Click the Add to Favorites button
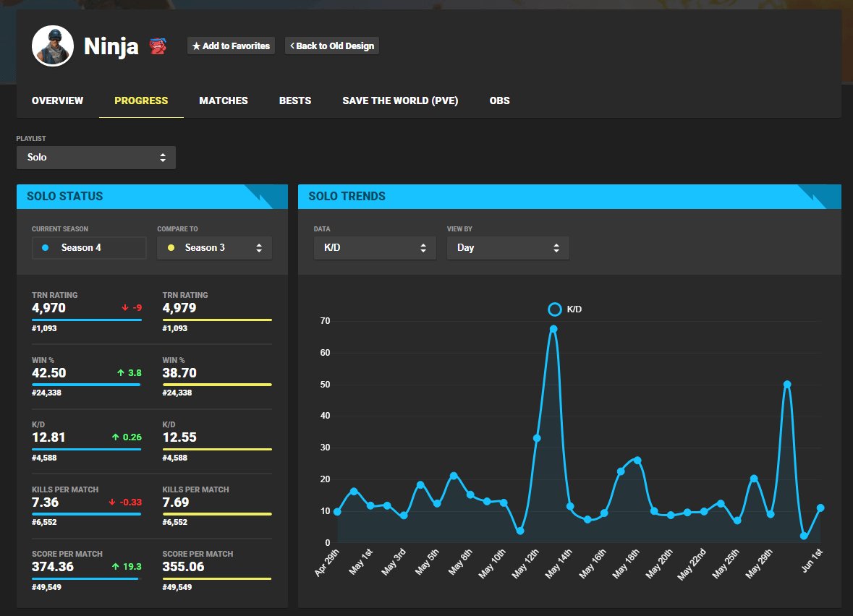 (x=231, y=46)
